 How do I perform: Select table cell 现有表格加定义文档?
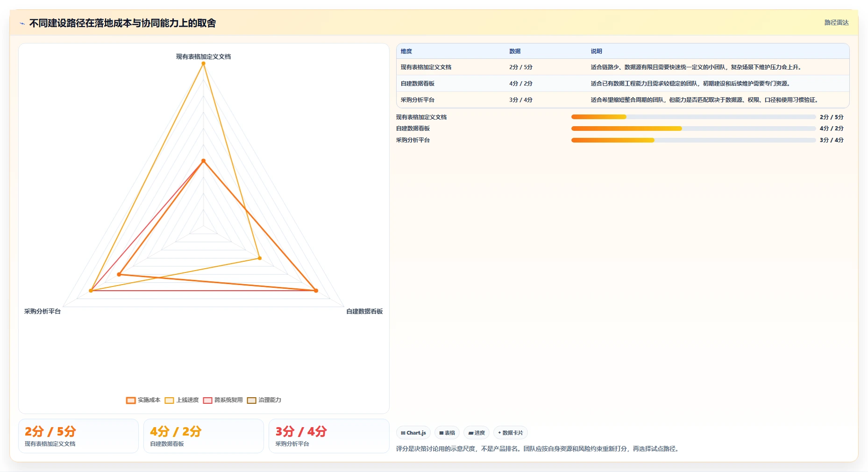coord(426,67)
